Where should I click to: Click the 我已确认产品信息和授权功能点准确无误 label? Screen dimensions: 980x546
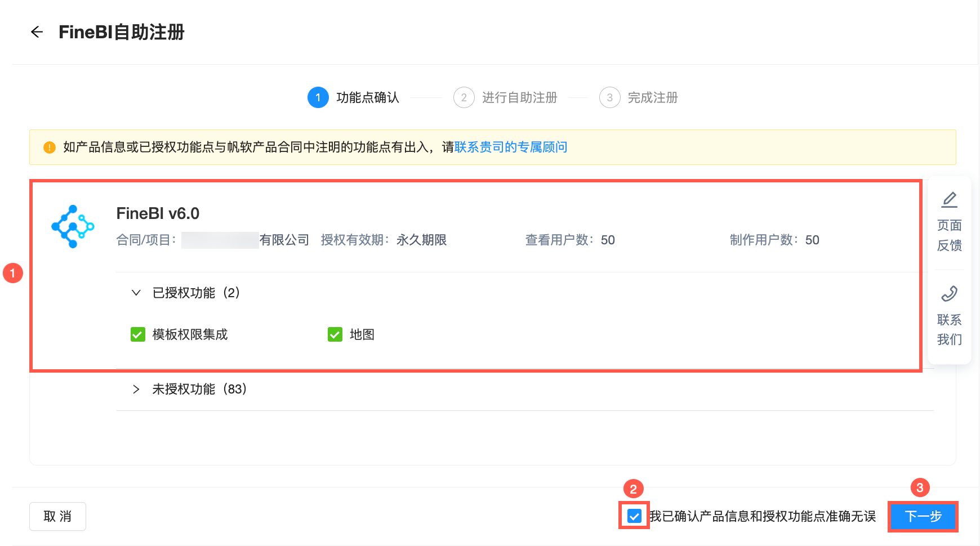[763, 516]
